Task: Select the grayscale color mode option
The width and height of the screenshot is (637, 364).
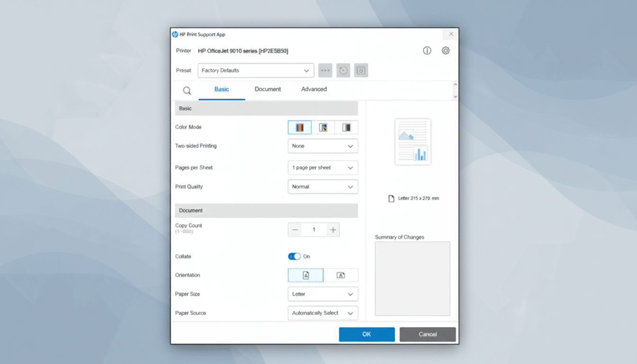Action: tap(323, 127)
